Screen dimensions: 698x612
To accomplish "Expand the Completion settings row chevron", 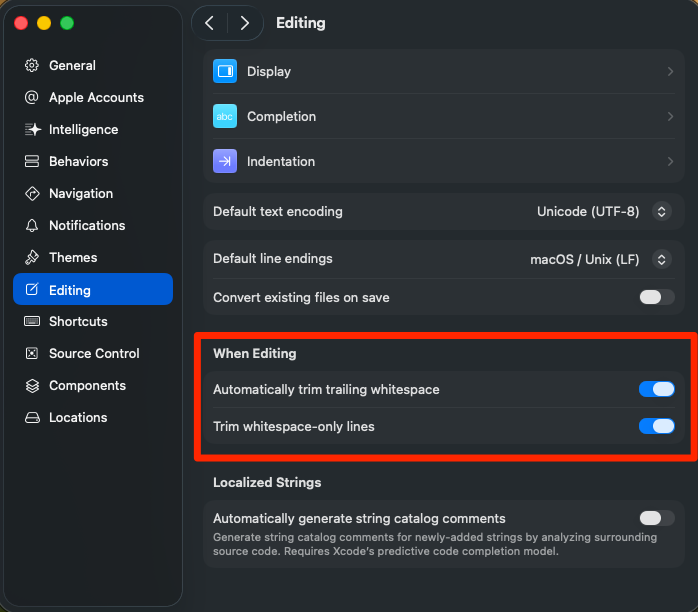I will coord(670,117).
